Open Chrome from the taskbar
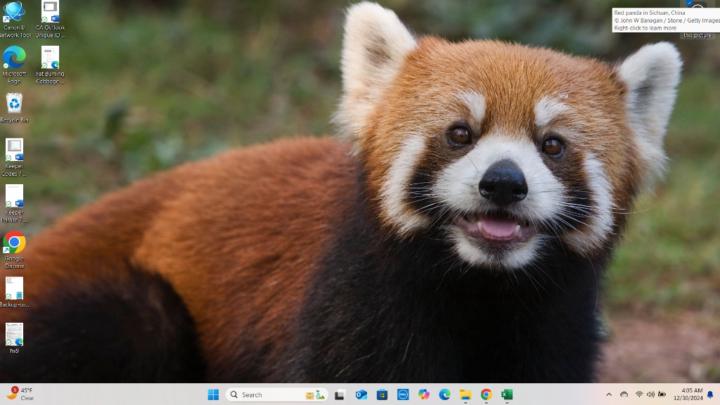Viewport: 720px width, 405px height. [x=486, y=394]
